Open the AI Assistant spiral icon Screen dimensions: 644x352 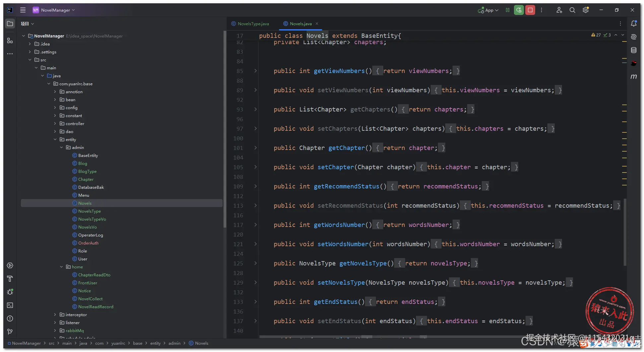tap(634, 37)
